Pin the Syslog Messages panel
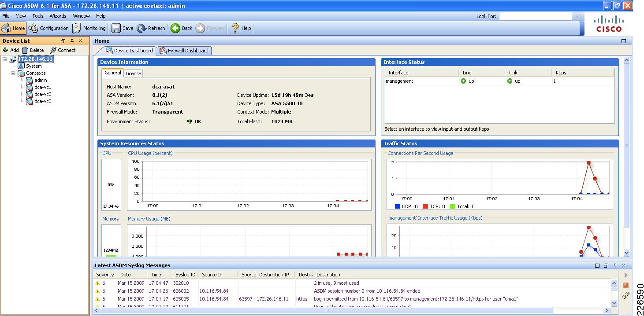Viewport: 644px width, 316px height. click(615, 265)
